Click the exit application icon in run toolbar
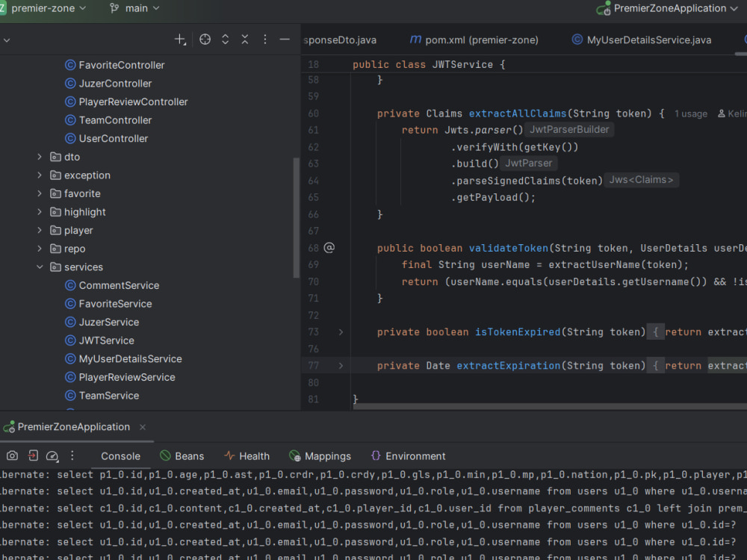This screenshot has height=560, width=747. click(33, 455)
